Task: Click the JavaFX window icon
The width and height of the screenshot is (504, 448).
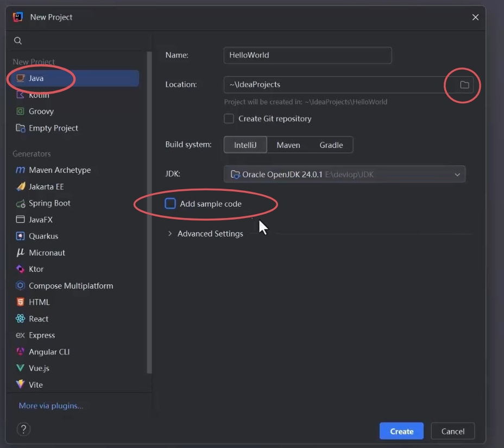Action: pyautogui.click(x=20, y=220)
